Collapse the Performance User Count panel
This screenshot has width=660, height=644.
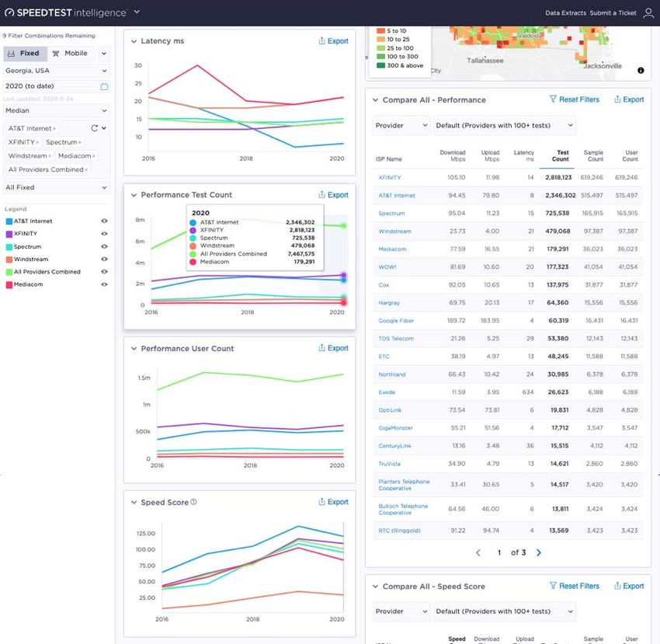point(134,349)
